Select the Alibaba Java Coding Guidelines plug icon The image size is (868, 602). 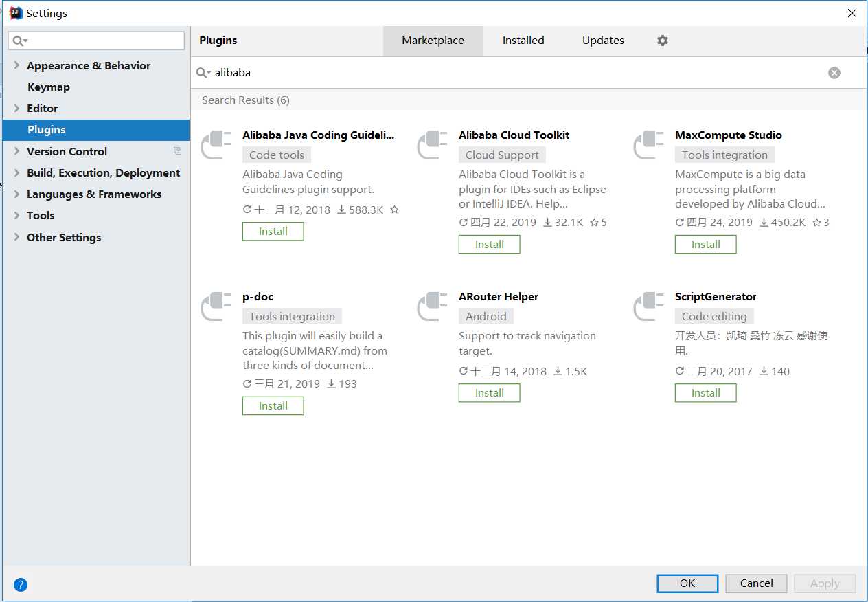pos(216,144)
